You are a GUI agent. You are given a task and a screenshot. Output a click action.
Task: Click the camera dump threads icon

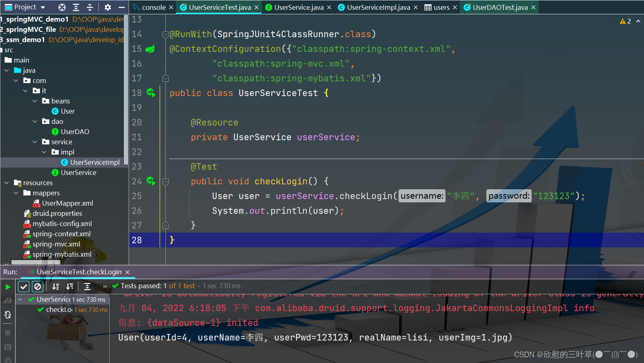8,347
